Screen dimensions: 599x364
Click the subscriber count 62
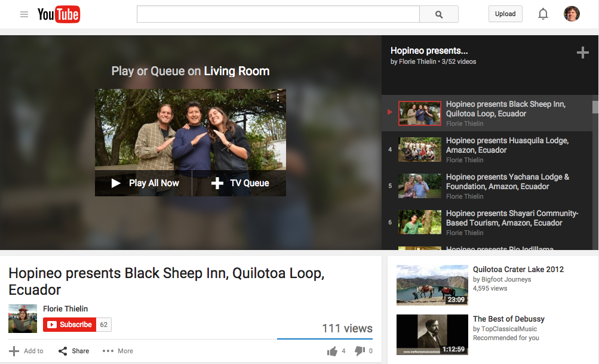[x=103, y=325]
